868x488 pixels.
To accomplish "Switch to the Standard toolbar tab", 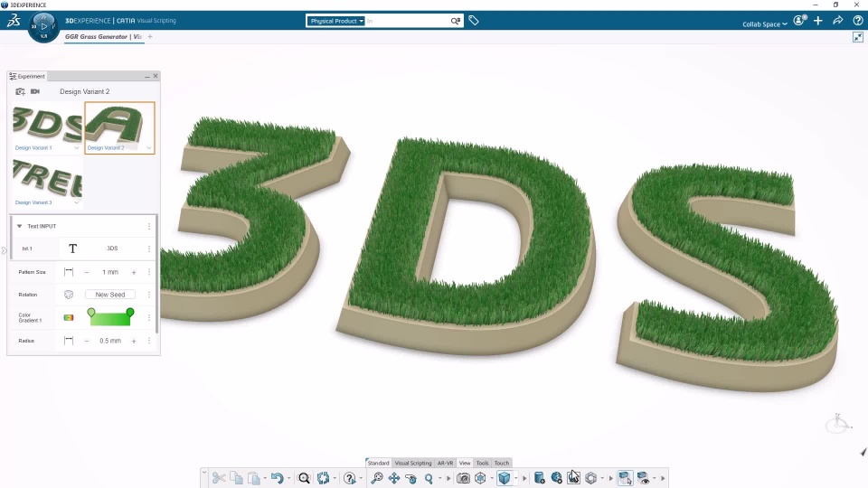I will coord(378,463).
